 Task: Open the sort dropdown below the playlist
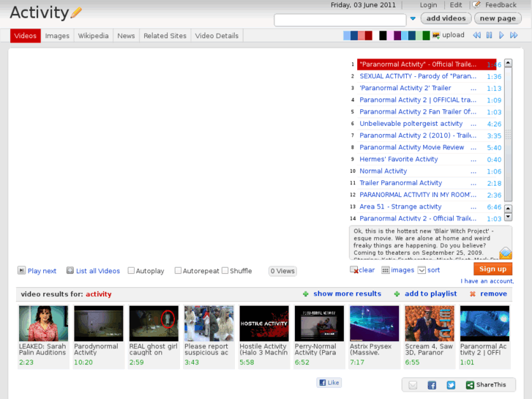tap(422, 270)
